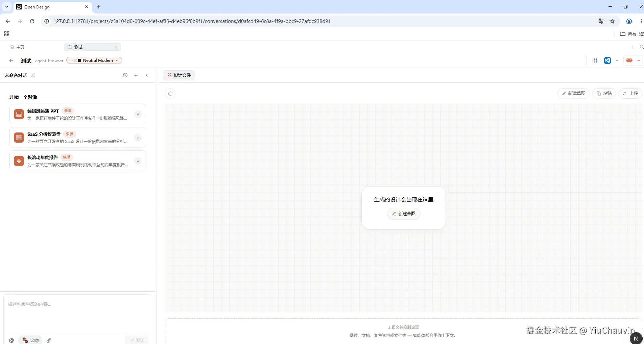
Task: Click the 杂志 tag on PPT card
Action: point(68,110)
